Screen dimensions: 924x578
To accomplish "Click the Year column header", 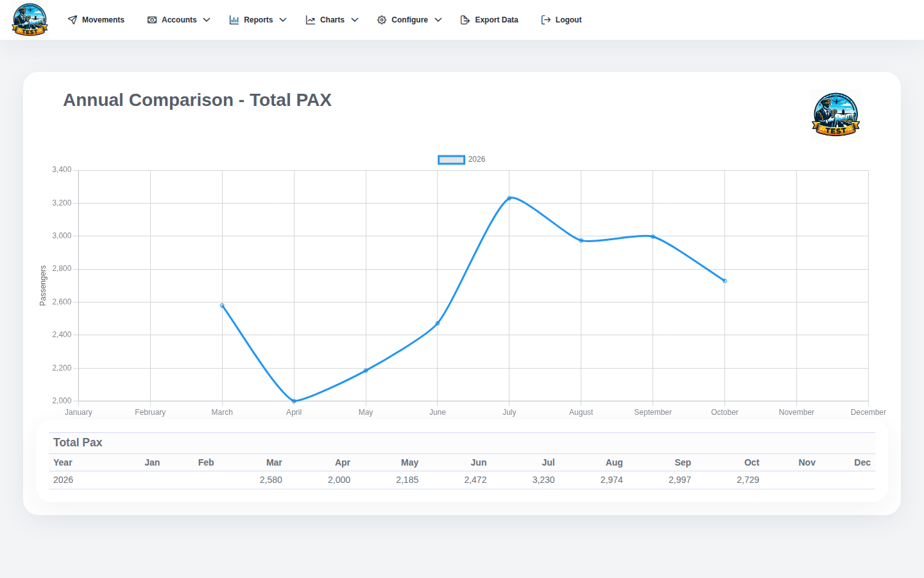I will 63,462.
